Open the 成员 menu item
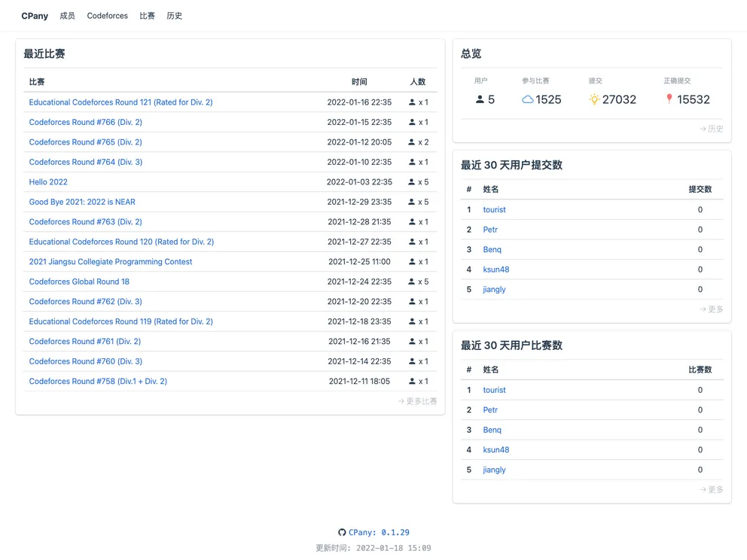 67,16
